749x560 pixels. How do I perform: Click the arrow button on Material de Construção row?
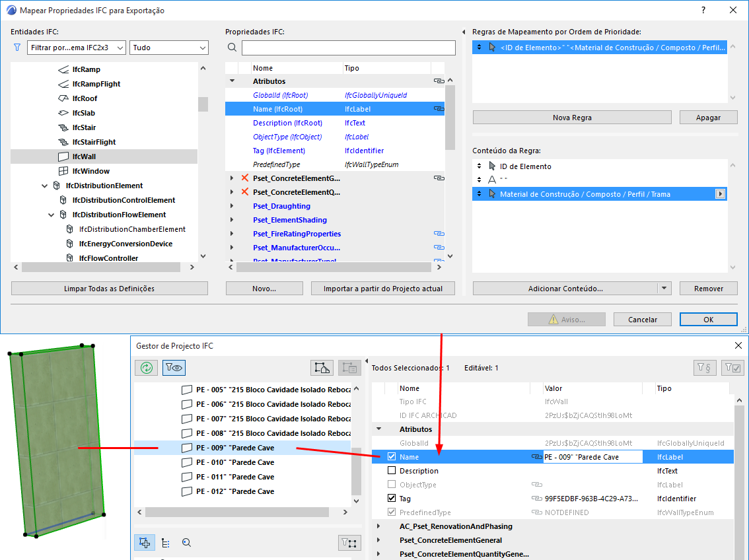(x=720, y=194)
